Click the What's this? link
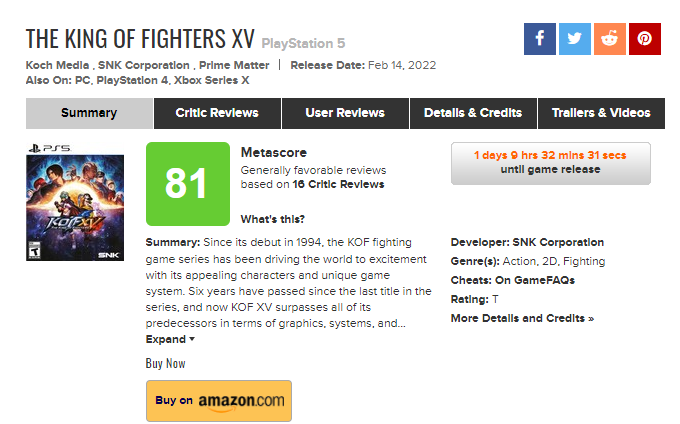680x424 pixels. [273, 219]
